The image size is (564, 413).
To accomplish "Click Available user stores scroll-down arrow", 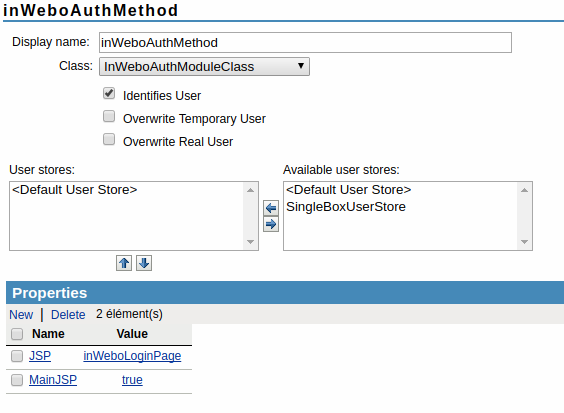I will tap(524, 242).
